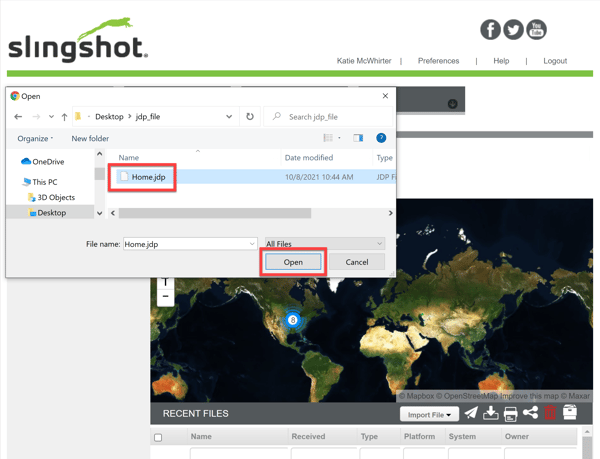This screenshot has width=600, height=459.
Task: Open Slingshot's Facebook page icon
Action: click(x=490, y=29)
